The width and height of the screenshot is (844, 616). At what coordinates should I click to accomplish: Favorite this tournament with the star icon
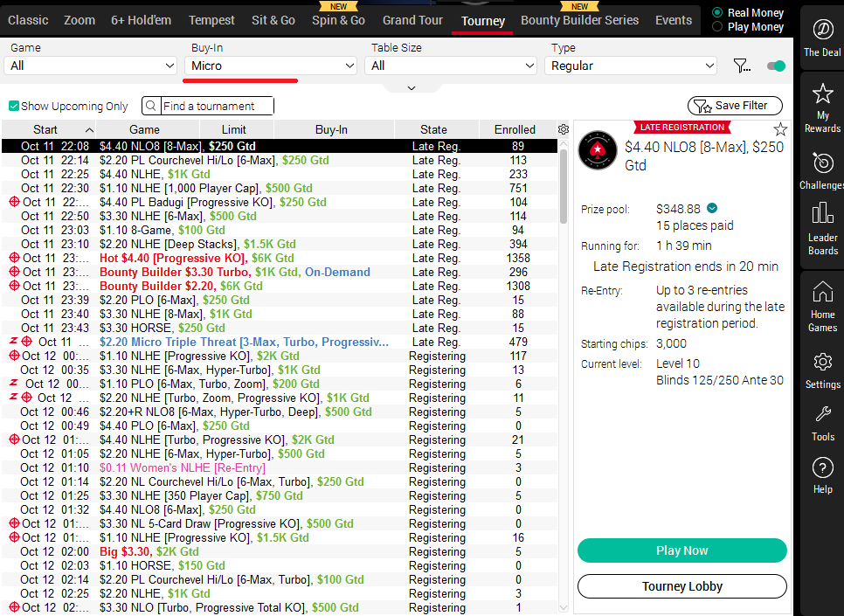[780, 129]
